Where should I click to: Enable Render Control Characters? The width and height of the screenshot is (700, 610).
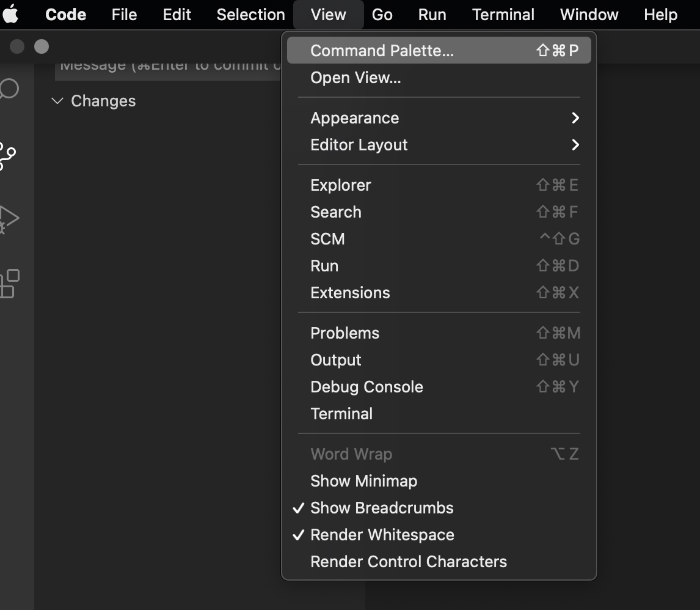[x=439, y=562]
